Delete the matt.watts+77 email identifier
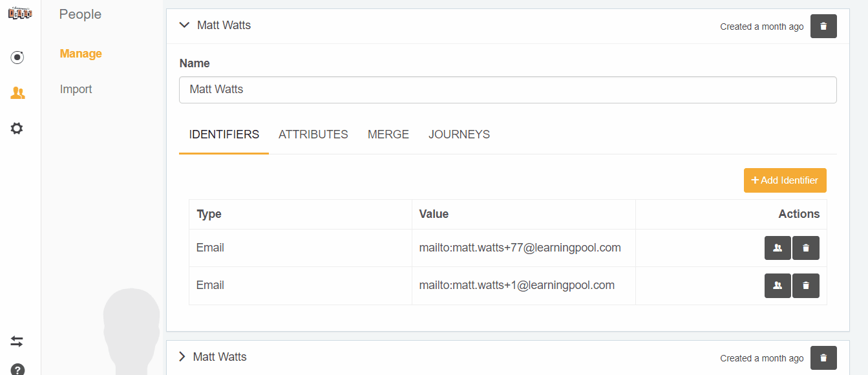The image size is (868, 375). pos(805,248)
